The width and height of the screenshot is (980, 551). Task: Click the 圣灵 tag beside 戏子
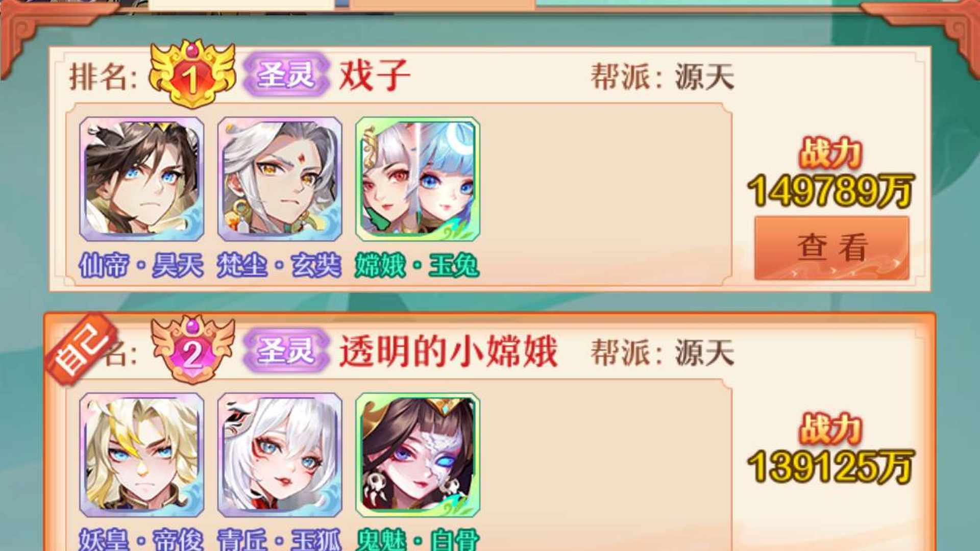(x=286, y=74)
